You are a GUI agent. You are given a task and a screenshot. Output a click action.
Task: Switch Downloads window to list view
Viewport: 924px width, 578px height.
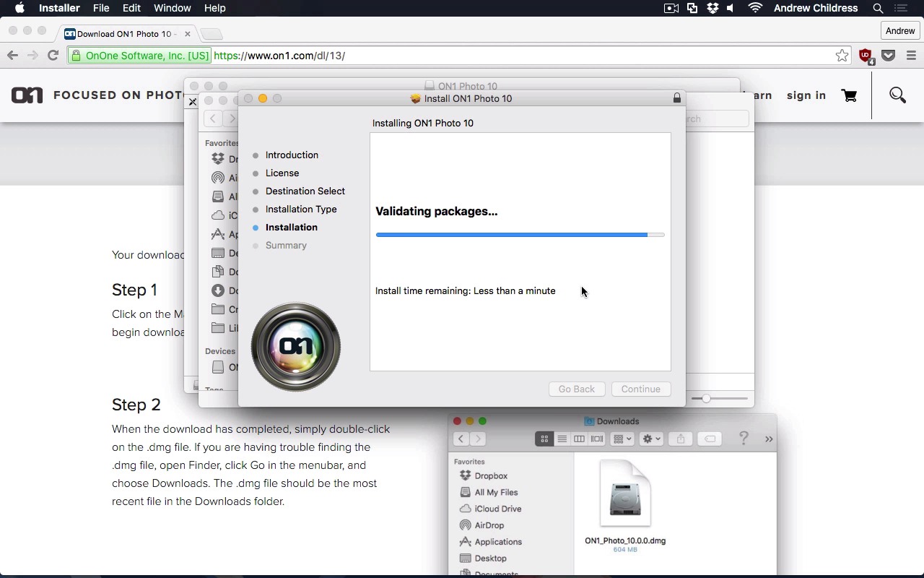[562, 439]
